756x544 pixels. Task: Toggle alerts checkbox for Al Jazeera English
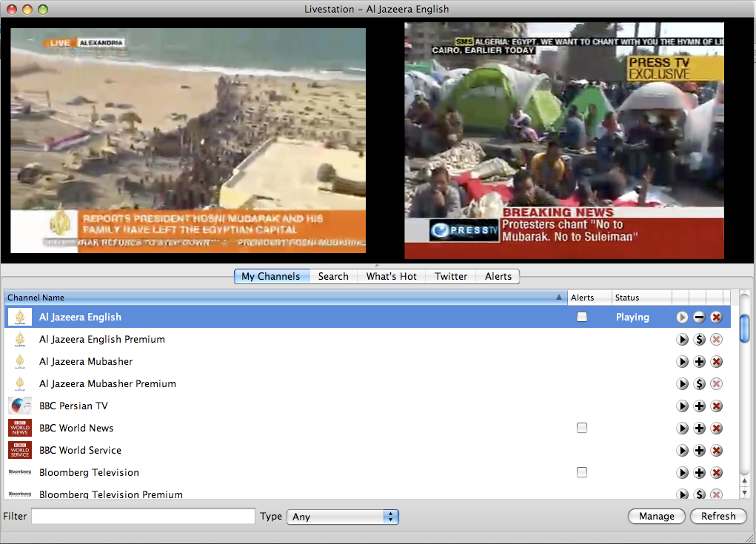(582, 317)
